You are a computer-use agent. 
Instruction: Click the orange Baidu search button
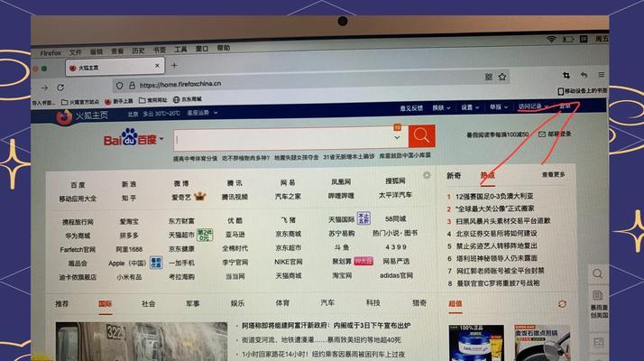tap(421, 135)
